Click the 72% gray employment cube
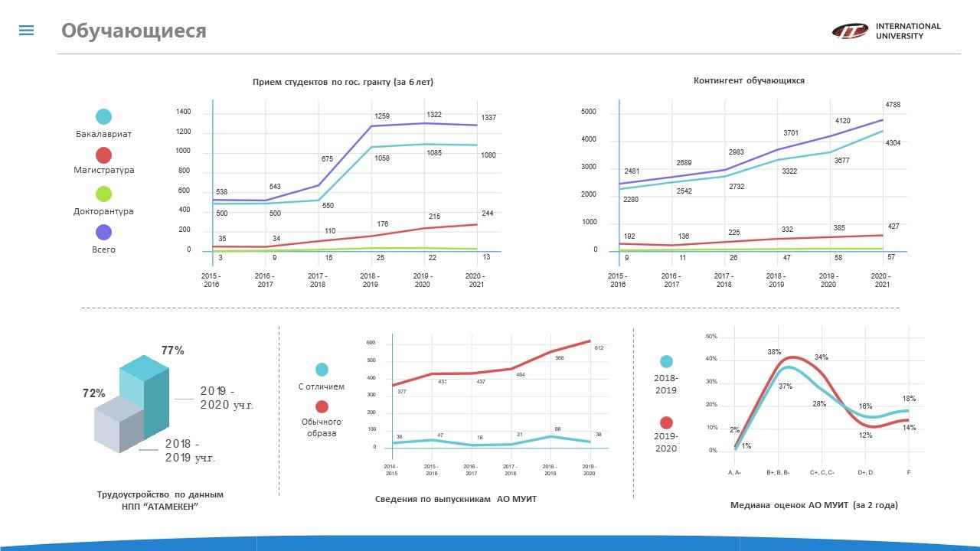The height and width of the screenshot is (551, 980). coord(118,425)
